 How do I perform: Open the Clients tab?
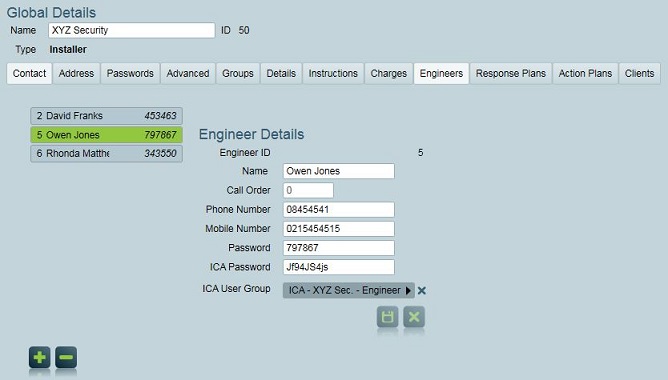[x=639, y=73]
